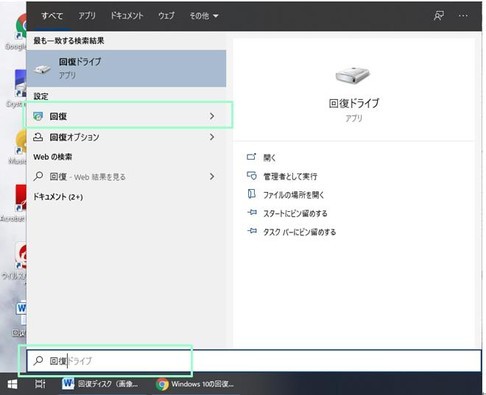
Task: Choose 管理者として実行
Action: (290, 176)
